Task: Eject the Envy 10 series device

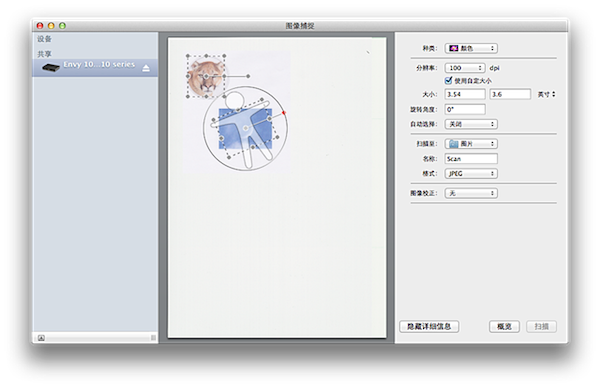Action: pyautogui.click(x=146, y=68)
